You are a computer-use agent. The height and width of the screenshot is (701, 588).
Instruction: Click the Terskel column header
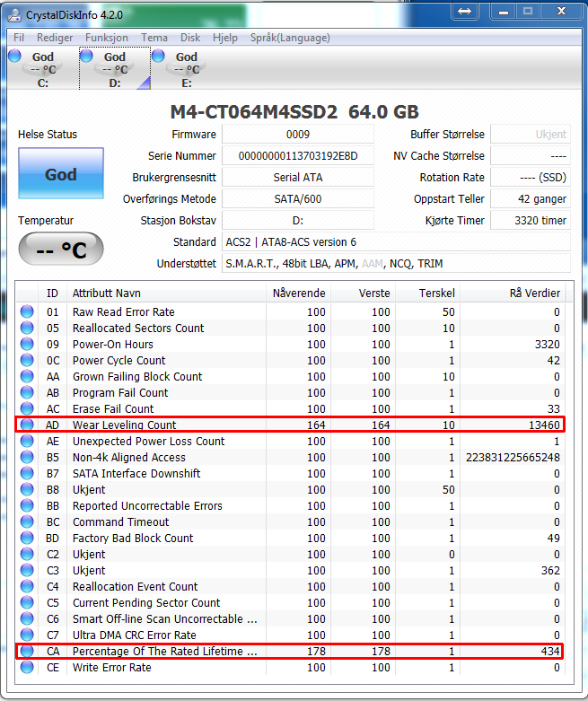(x=427, y=293)
